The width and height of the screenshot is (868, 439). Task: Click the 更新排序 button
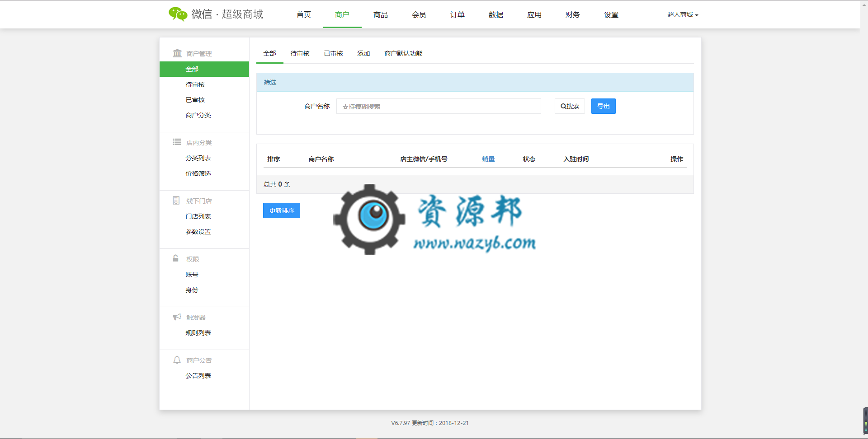point(282,210)
